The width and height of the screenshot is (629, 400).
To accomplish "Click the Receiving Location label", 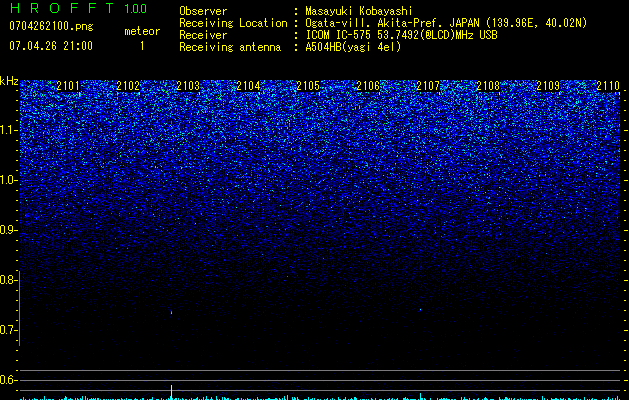I will tap(233, 23).
